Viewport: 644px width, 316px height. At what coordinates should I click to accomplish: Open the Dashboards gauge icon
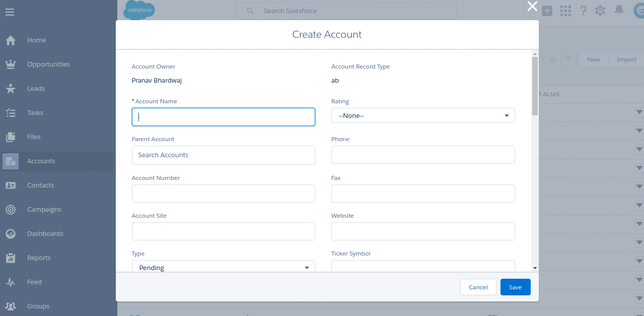pos(11,234)
